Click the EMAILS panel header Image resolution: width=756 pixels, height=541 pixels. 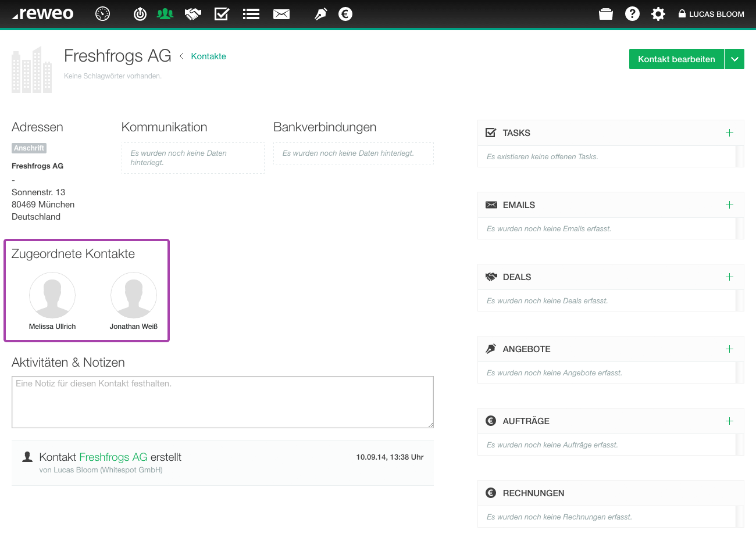611,205
